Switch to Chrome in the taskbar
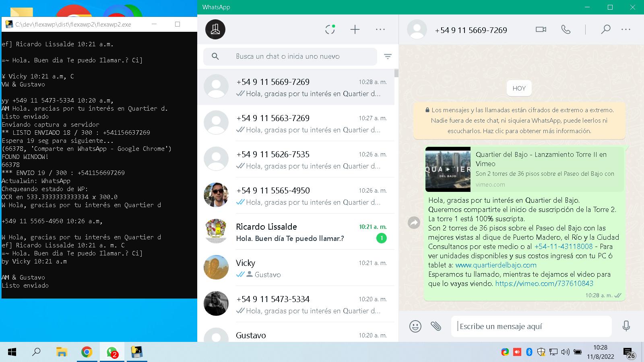 pyautogui.click(x=87, y=352)
